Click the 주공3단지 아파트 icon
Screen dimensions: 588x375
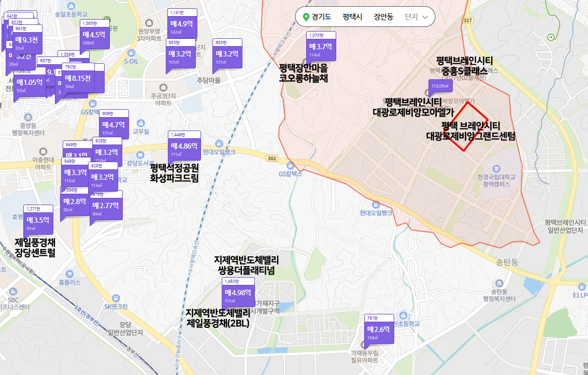pyautogui.click(x=163, y=88)
